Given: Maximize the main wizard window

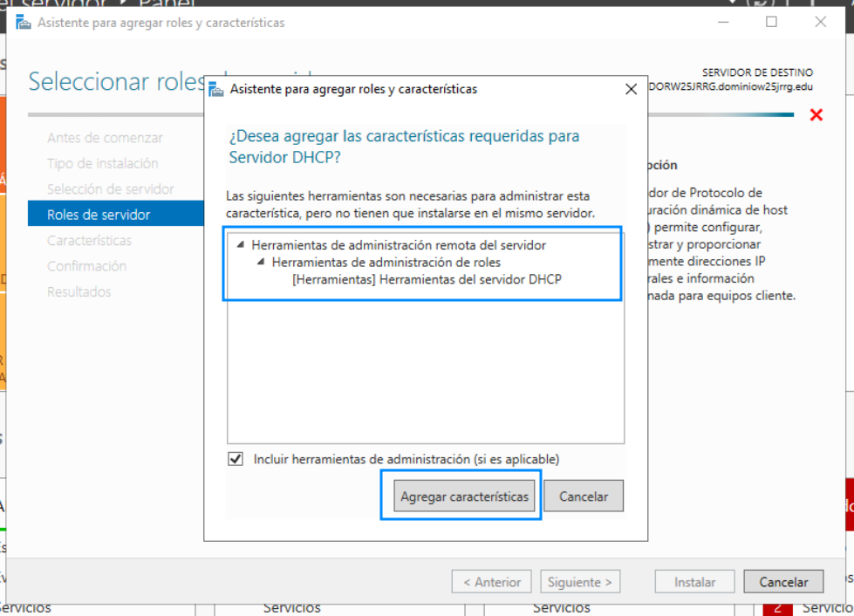Looking at the screenshot, I should (771, 22).
